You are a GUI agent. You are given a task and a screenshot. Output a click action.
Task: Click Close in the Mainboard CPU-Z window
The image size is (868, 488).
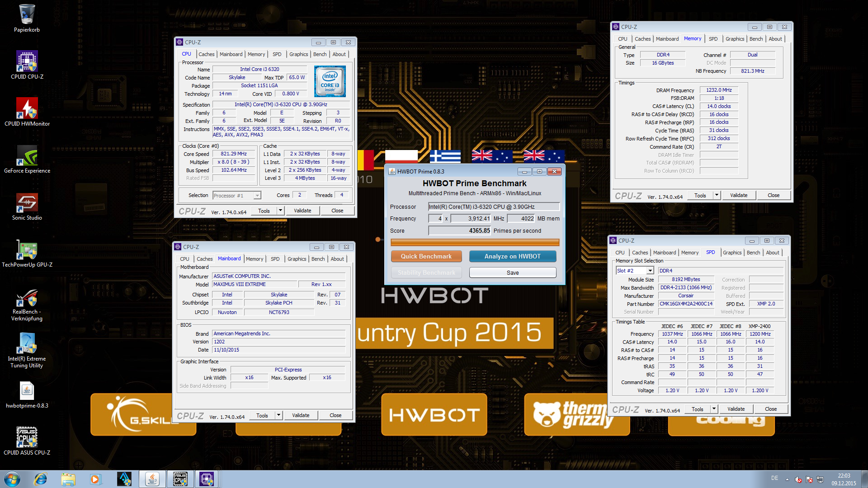335,415
